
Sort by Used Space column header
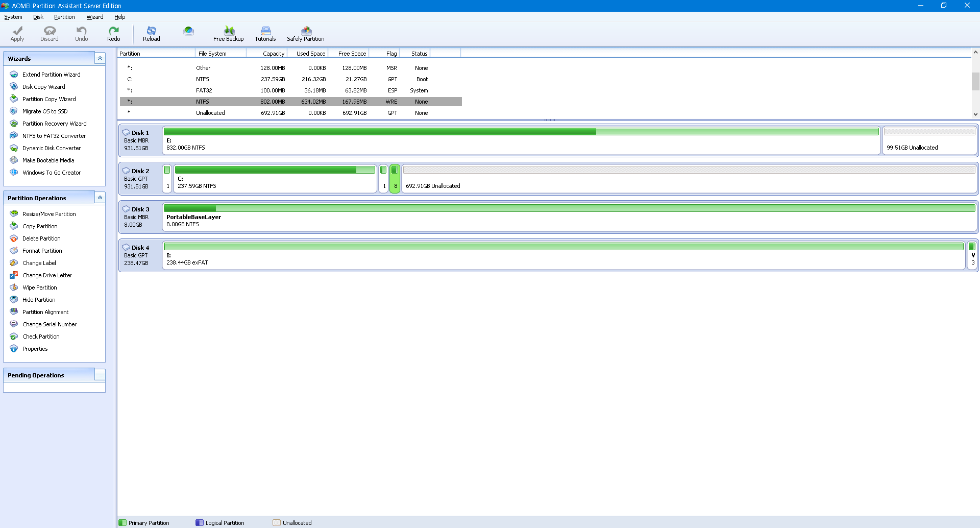(308, 53)
